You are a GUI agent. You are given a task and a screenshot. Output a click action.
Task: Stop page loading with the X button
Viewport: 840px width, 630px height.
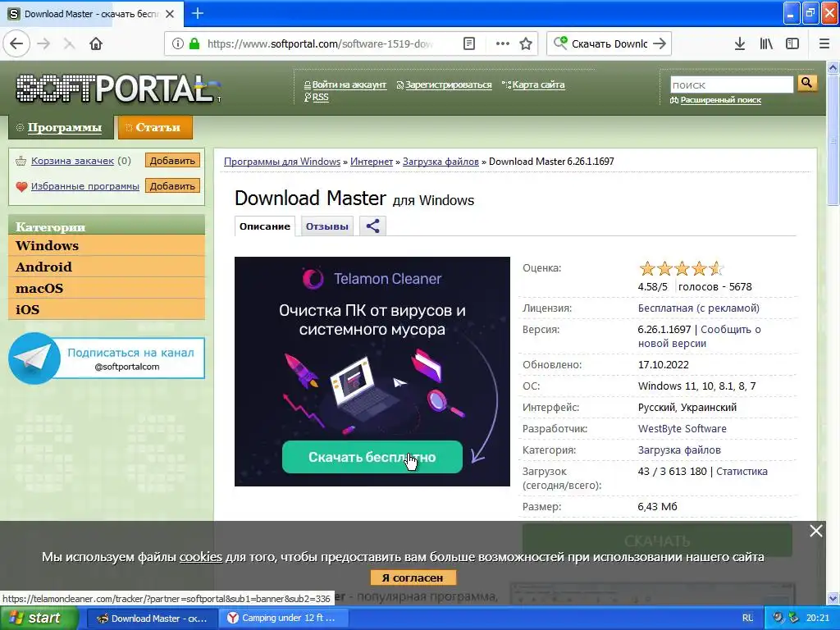69,44
